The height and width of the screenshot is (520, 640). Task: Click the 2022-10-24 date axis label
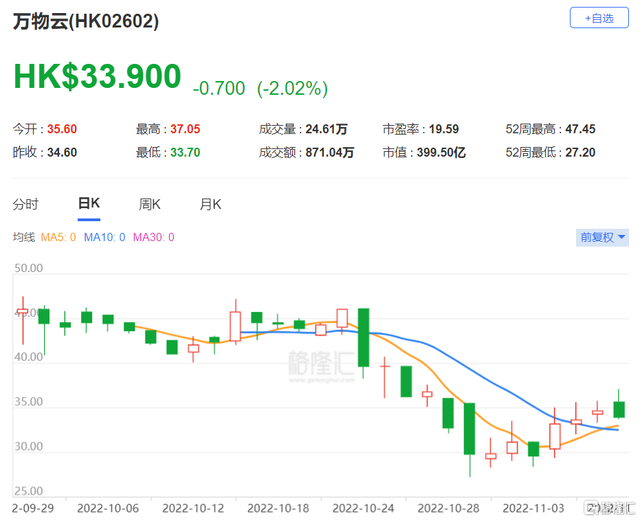[x=363, y=508]
